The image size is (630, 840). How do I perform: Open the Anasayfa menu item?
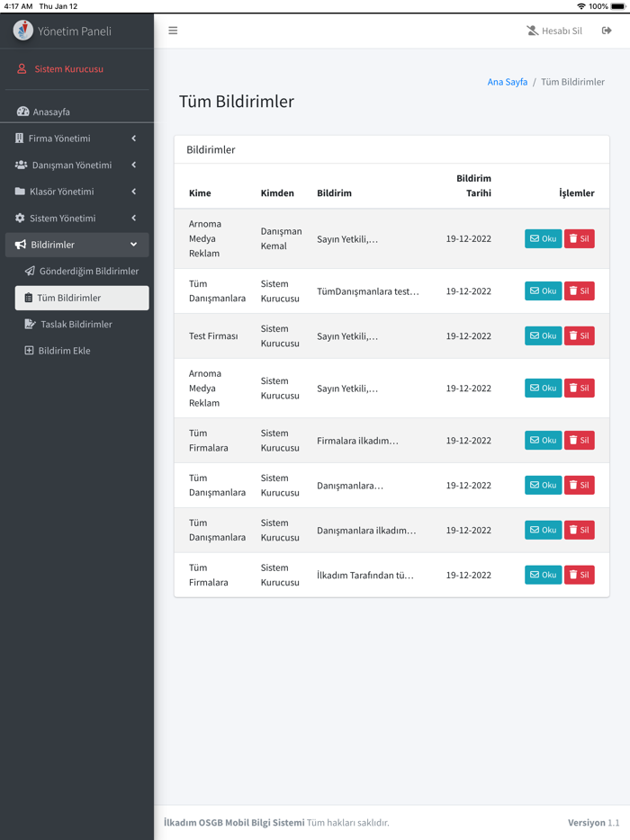pyautogui.click(x=76, y=112)
